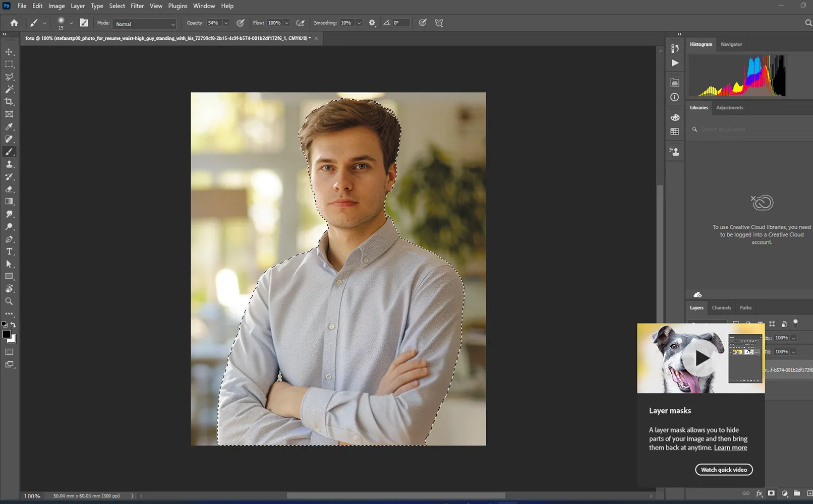Screen dimensions: 813x504
Task: Open layer Fill 100% dropdown
Action: tap(793, 352)
